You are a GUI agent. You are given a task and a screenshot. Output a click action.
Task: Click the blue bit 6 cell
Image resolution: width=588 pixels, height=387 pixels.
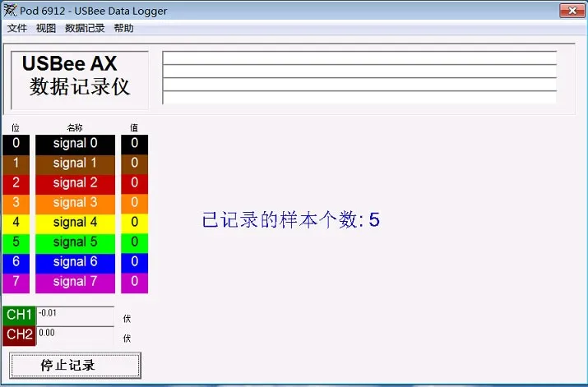(16, 264)
